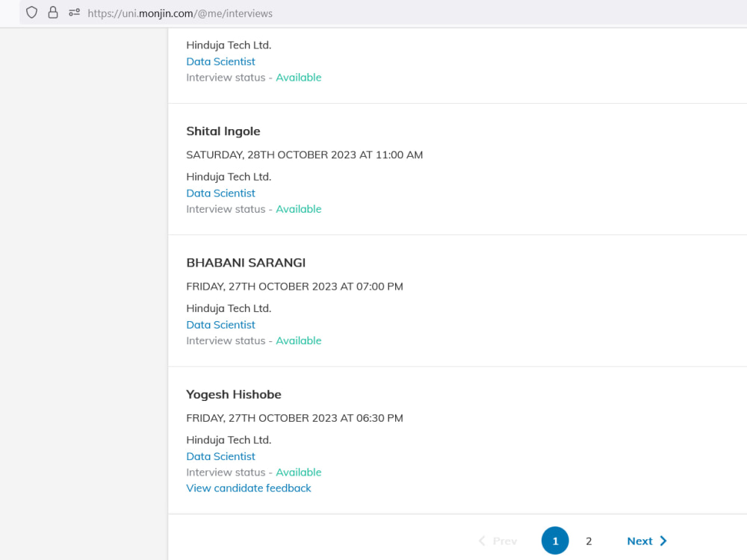Click the URL text in address bar
The height and width of the screenshot is (560, 747).
pyautogui.click(x=180, y=13)
